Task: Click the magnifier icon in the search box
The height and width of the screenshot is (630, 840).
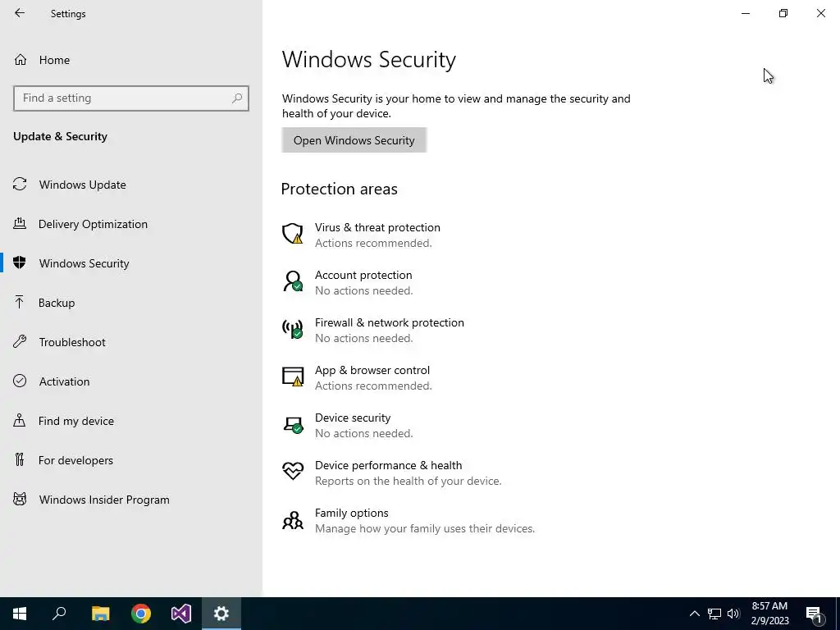Action: (x=237, y=98)
